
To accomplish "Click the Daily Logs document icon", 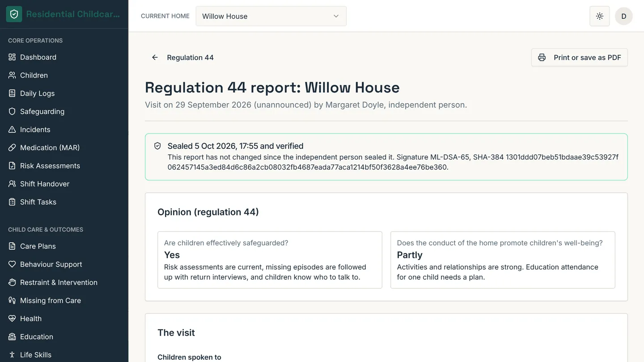I will [x=12, y=93].
